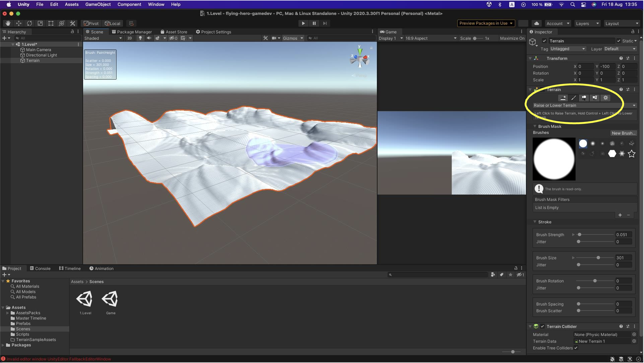Toggle scene audio

tap(149, 38)
